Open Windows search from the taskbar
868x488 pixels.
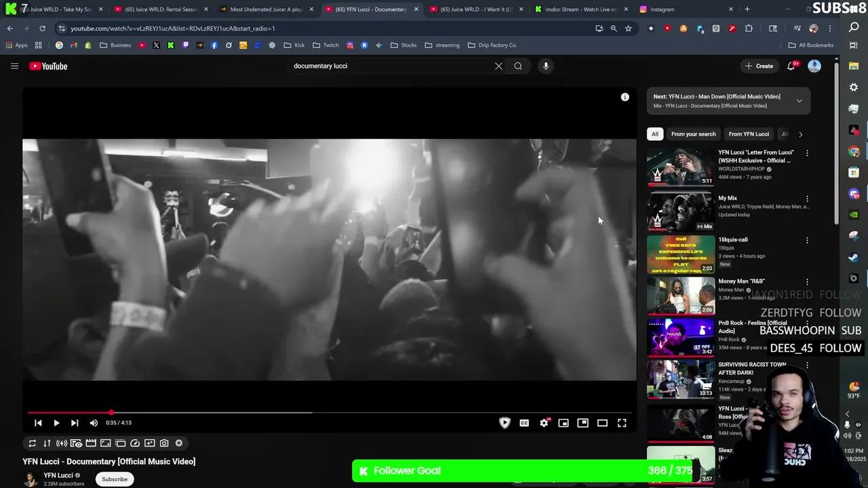click(854, 27)
